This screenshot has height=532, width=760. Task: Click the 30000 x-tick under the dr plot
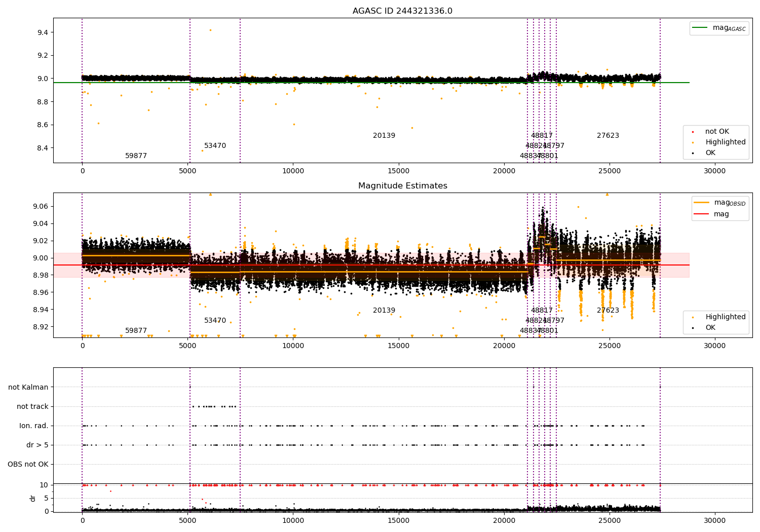point(714,520)
